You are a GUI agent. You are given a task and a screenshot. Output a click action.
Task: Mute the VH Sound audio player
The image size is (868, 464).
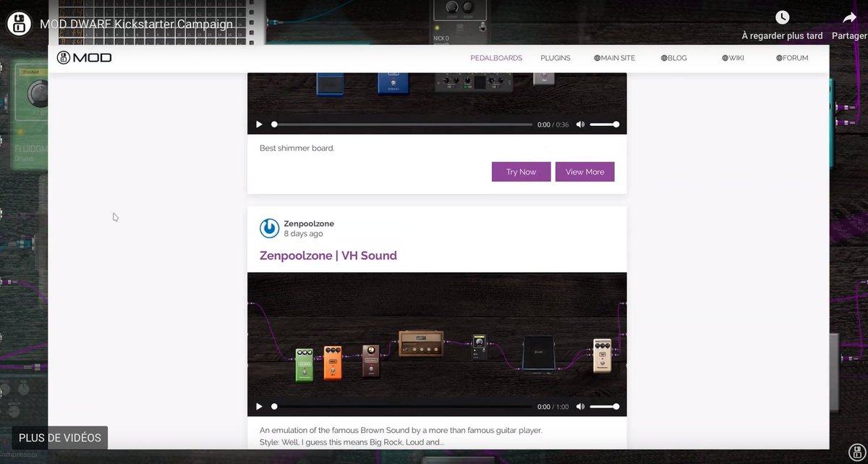580,407
